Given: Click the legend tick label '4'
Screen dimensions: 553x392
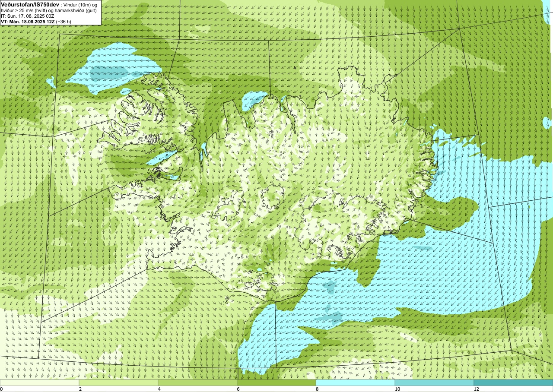Looking at the screenshot, I should coord(159,389).
